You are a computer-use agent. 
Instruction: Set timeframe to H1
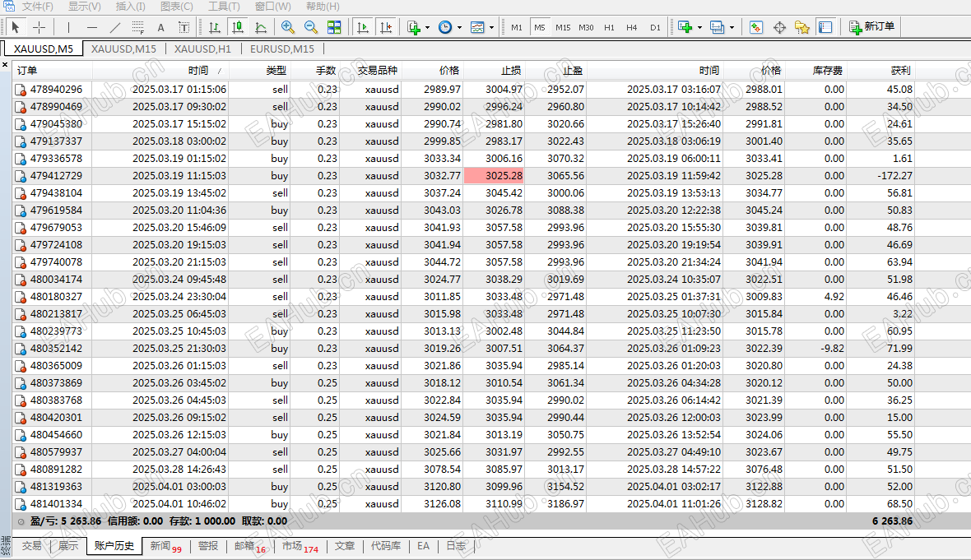point(610,27)
